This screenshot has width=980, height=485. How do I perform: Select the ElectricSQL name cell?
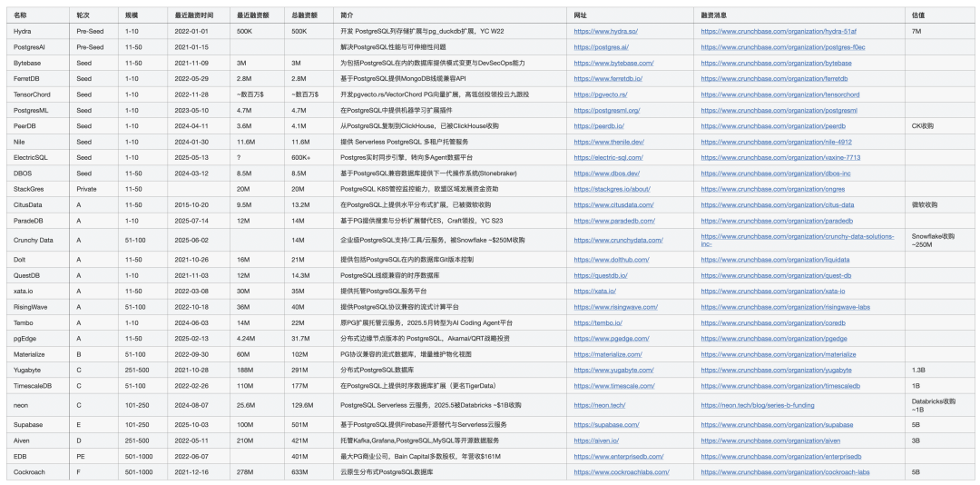pos(37,158)
